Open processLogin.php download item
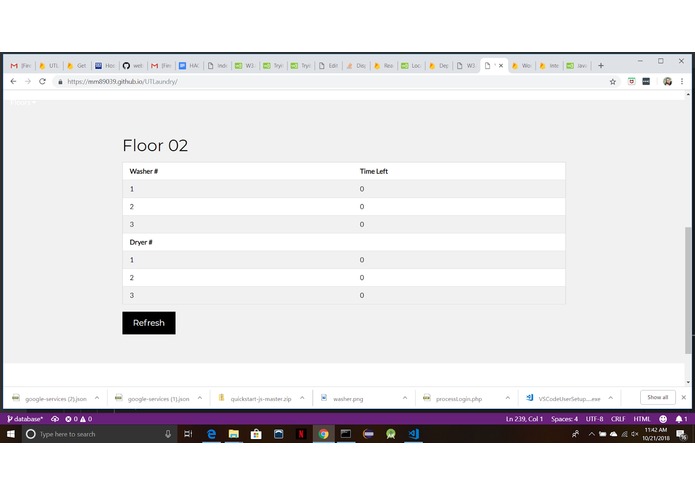The image size is (695, 494). coord(453,398)
